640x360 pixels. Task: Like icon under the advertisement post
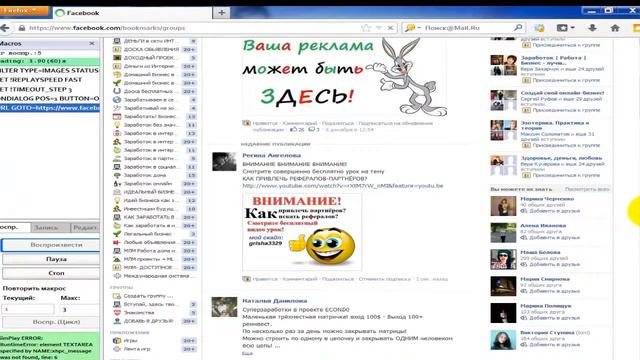[293, 129]
